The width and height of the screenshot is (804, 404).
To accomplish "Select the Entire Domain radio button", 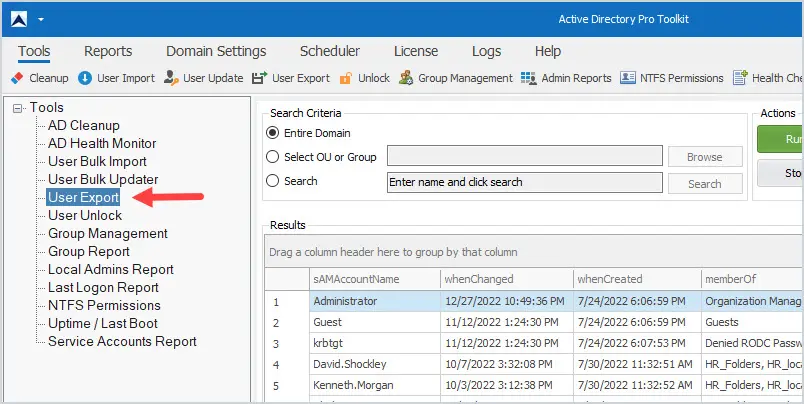I will pos(273,133).
